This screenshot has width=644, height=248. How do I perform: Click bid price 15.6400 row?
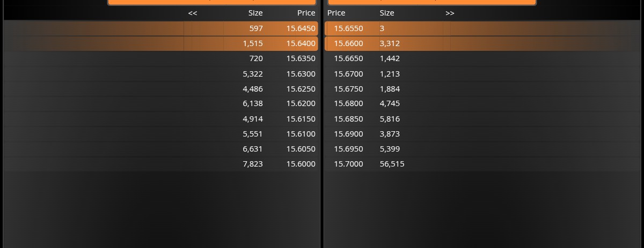tap(301, 43)
